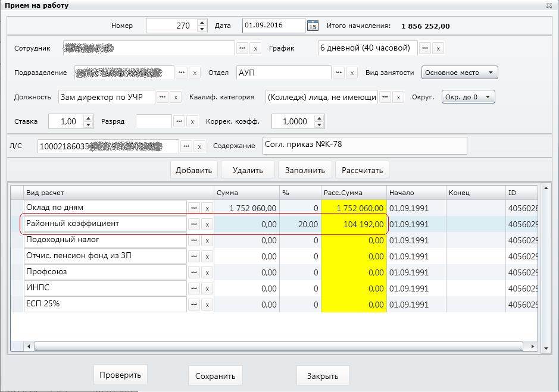Click the Рассчитать button
Viewport: 559px width, 392px height.
362,170
